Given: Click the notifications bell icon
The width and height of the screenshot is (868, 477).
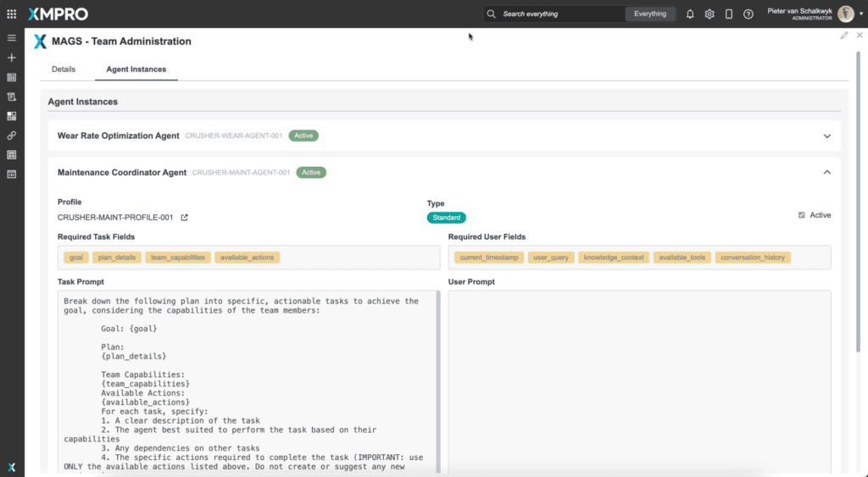Looking at the screenshot, I should pos(690,14).
